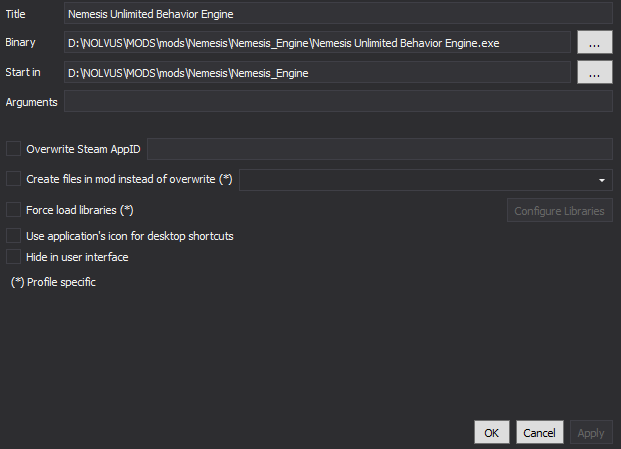Image resolution: width=621 pixels, height=449 pixels.
Task: Click the Force load libraries label text
Action: pos(80,210)
